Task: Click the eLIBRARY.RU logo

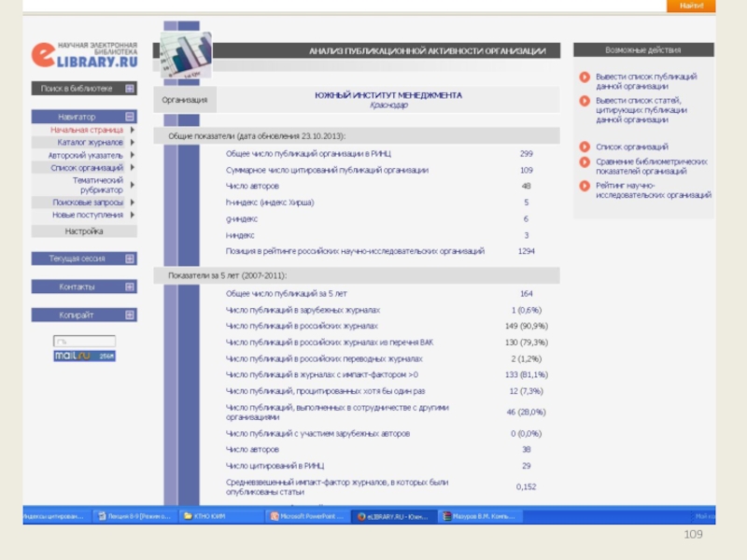Action: (x=84, y=54)
